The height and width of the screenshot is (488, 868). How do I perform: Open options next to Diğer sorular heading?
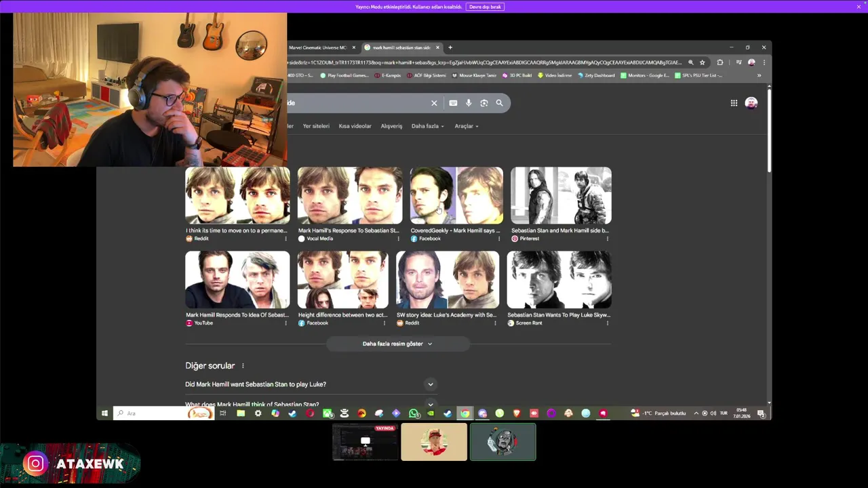tap(243, 366)
